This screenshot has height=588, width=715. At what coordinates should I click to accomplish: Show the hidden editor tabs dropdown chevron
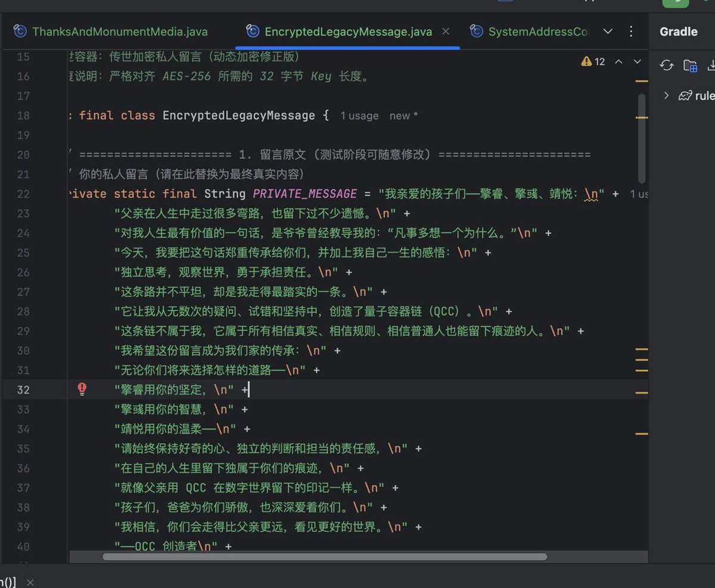point(608,31)
